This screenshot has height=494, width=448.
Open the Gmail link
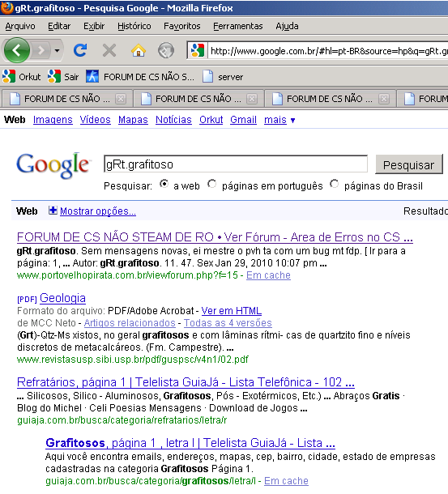243,120
